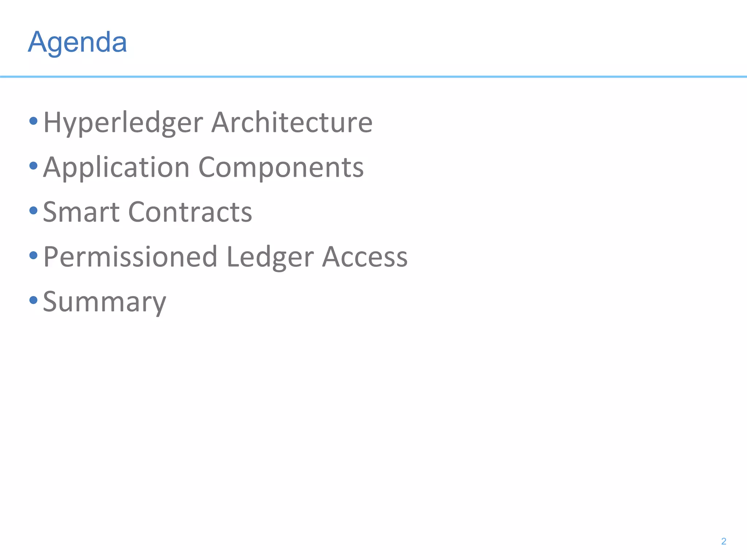747x560 pixels.
Task: Click the word Architecture
Action: coord(292,122)
